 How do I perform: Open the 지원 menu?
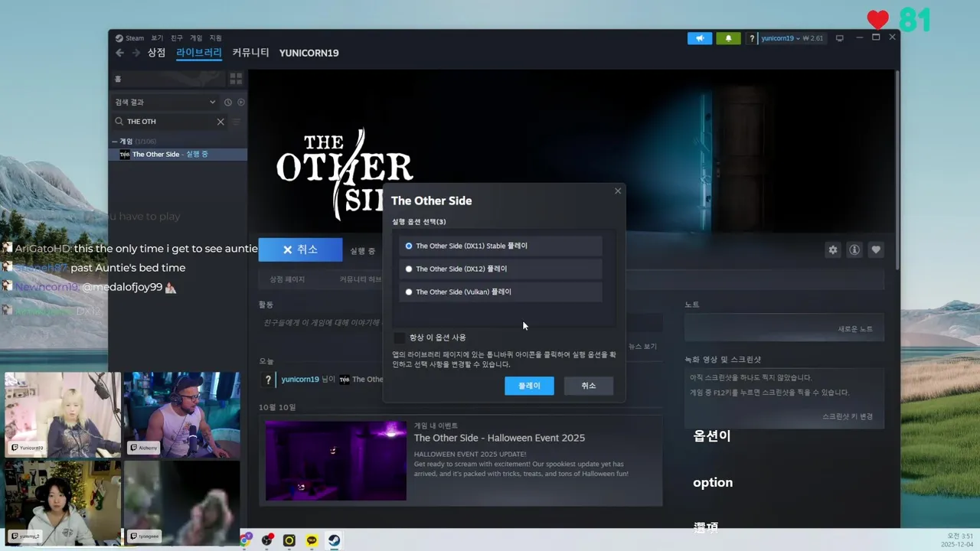(216, 37)
